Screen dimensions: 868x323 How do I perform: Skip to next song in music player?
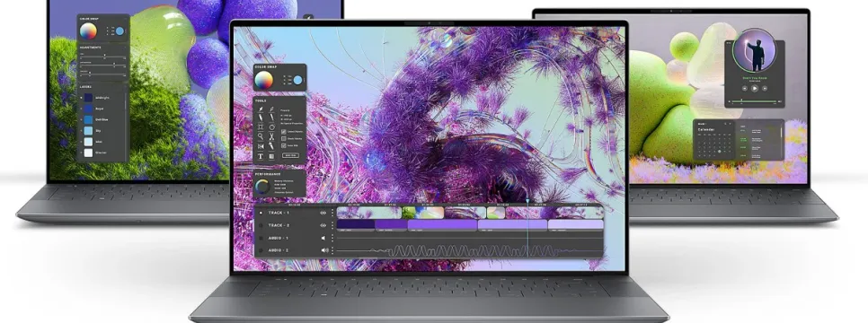765,88
